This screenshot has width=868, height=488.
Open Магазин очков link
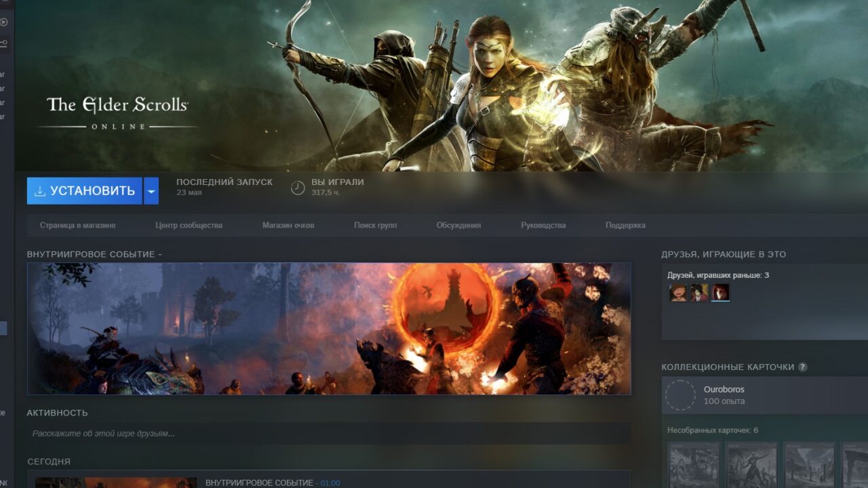288,225
